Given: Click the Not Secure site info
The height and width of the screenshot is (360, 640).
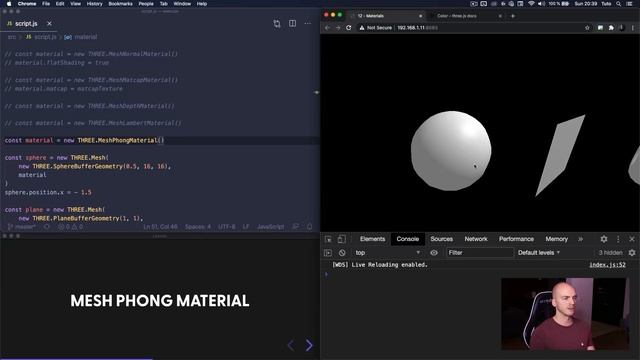Looking at the screenshot, I should coord(376,28).
